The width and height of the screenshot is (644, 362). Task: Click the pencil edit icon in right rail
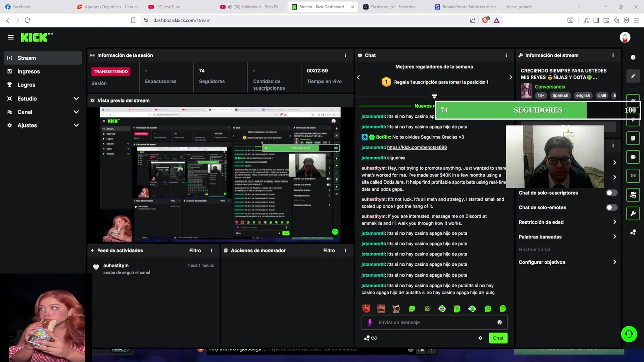[633, 76]
